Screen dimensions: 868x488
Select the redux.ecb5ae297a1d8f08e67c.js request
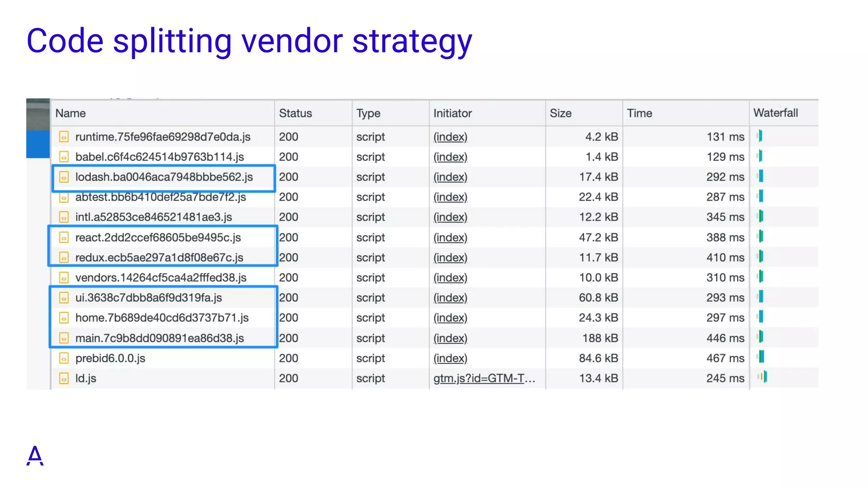(x=159, y=258)
